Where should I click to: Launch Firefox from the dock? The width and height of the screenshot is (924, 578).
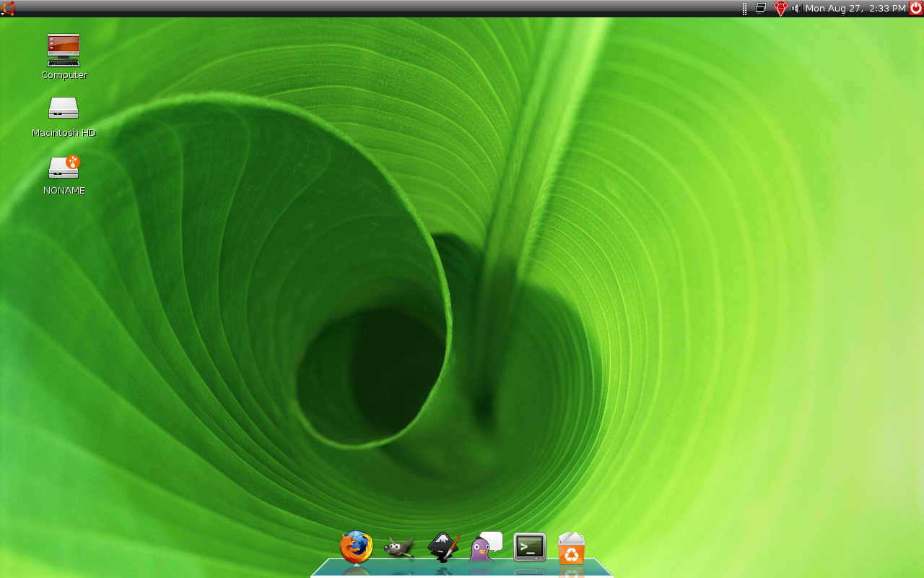point(357,547)
